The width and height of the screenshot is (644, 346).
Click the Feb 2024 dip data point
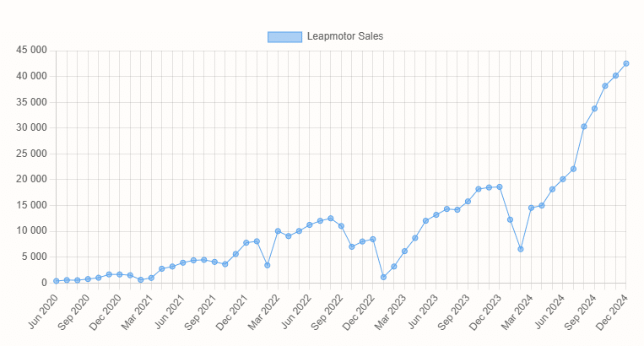[521, 249]
